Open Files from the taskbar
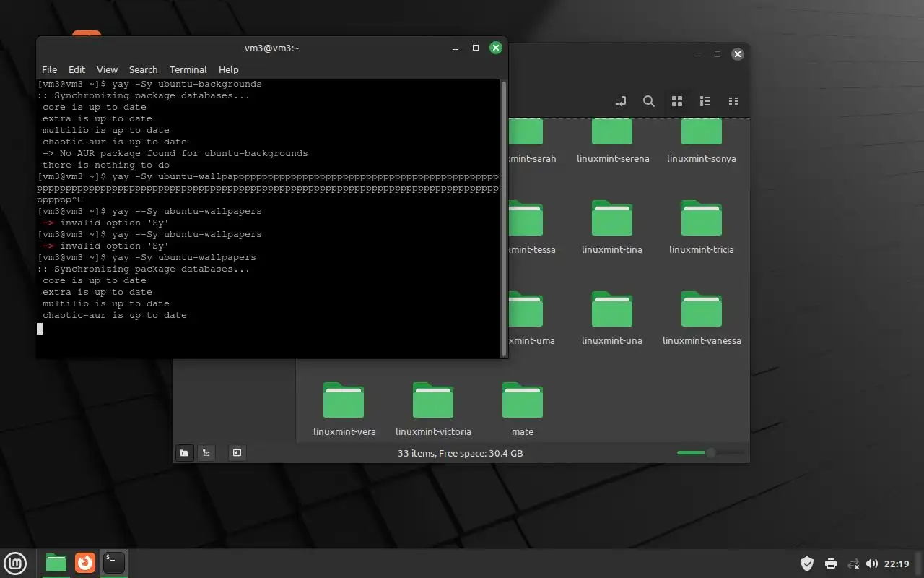Screen dimensions: 924x578 [56, 563]
